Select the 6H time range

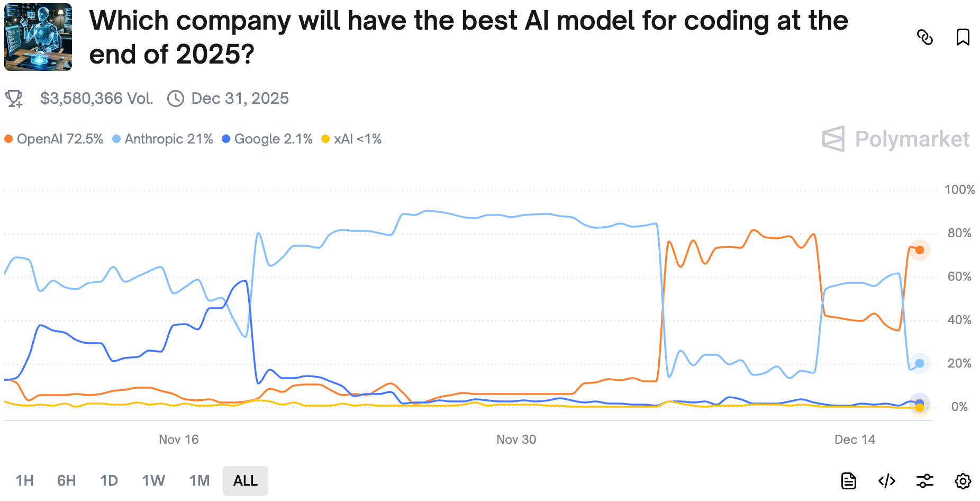pyautogui.click(x=67, y=481)
